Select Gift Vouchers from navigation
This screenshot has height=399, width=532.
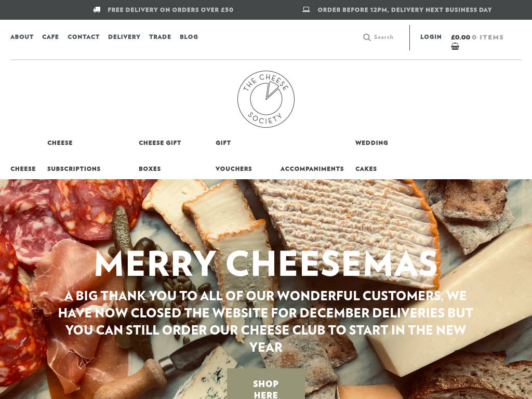click(x=234, y=156)
